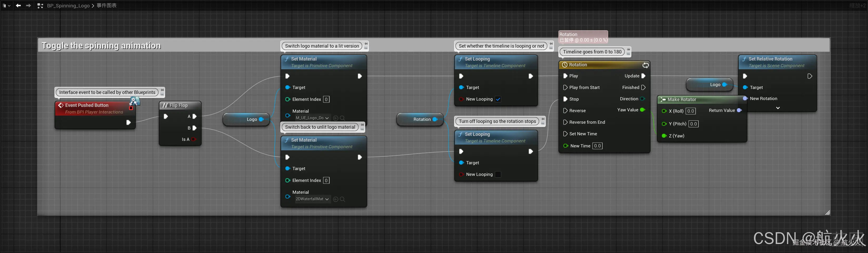Click the Flip Flop B output pin

(x=194, y=128)
